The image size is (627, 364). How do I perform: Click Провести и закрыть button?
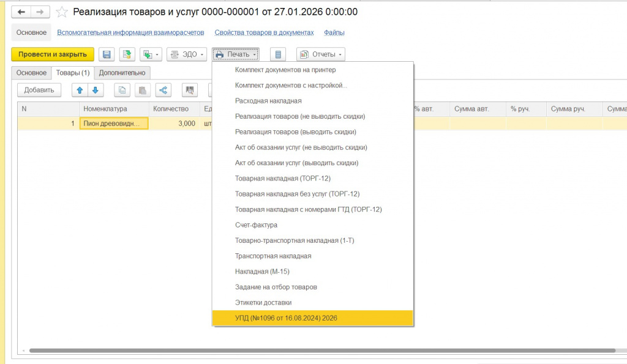click(x=53, y=54)
